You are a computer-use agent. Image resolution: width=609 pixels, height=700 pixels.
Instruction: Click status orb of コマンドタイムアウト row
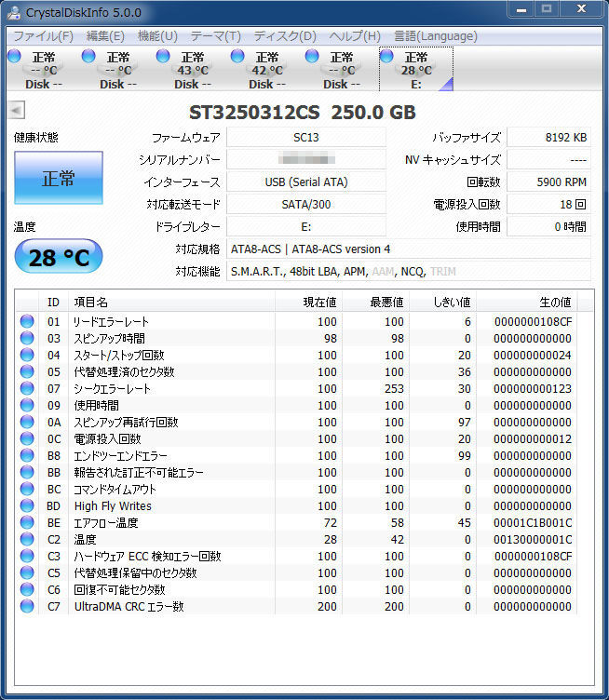(27, 489)
